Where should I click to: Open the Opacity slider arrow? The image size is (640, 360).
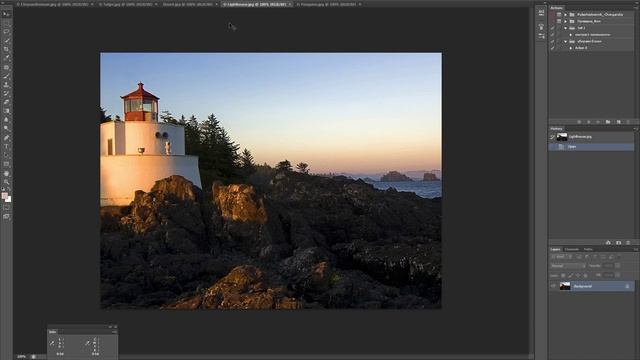pos(617,266)
